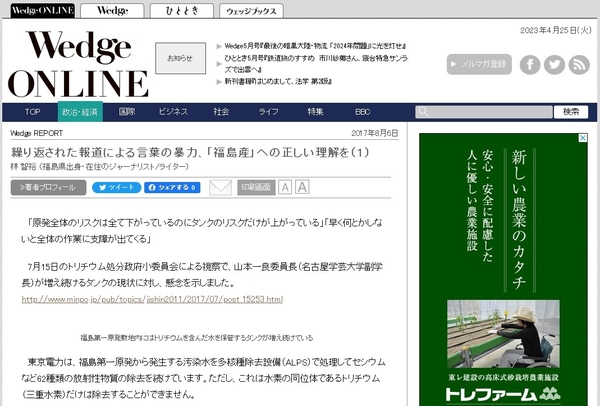This screenshot has width=600, height=406.
Task: Click the お知らせ box
Action: [x=180, y=58]
